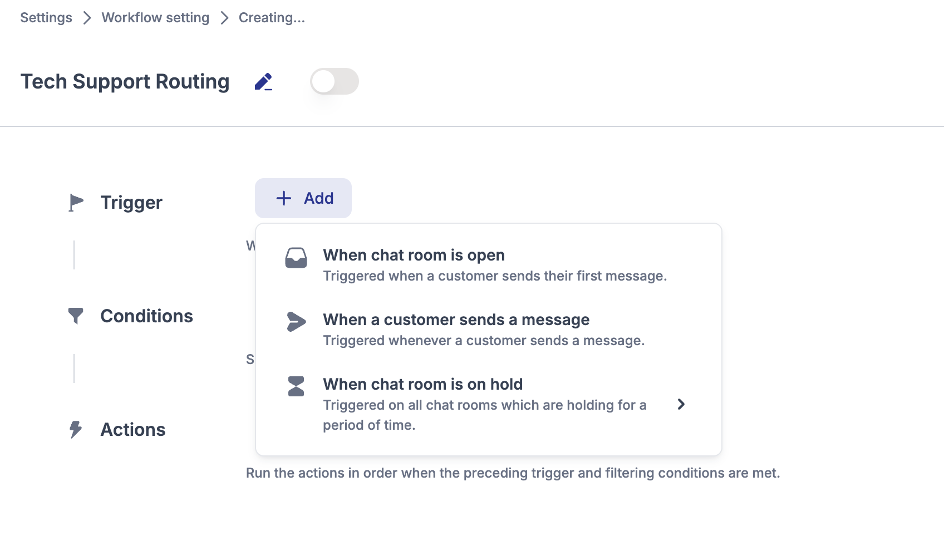The height and width of the screenshot is (560, 944).
Task: Click the Creating... breadcrumb item
Action: pos(272,18)
